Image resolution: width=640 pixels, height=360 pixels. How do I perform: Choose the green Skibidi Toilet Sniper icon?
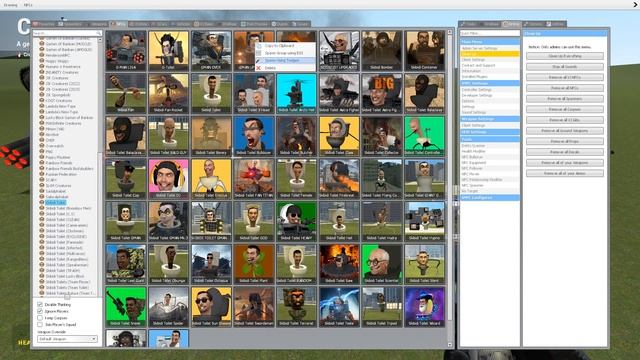tap(126, 307)
